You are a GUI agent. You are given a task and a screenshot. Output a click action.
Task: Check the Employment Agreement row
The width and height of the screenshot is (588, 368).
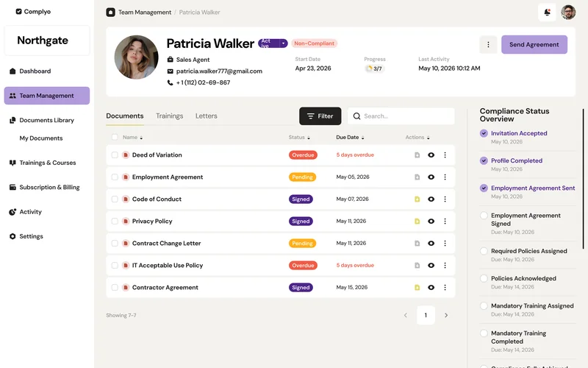pyautogui.click(x=115, y=177)
